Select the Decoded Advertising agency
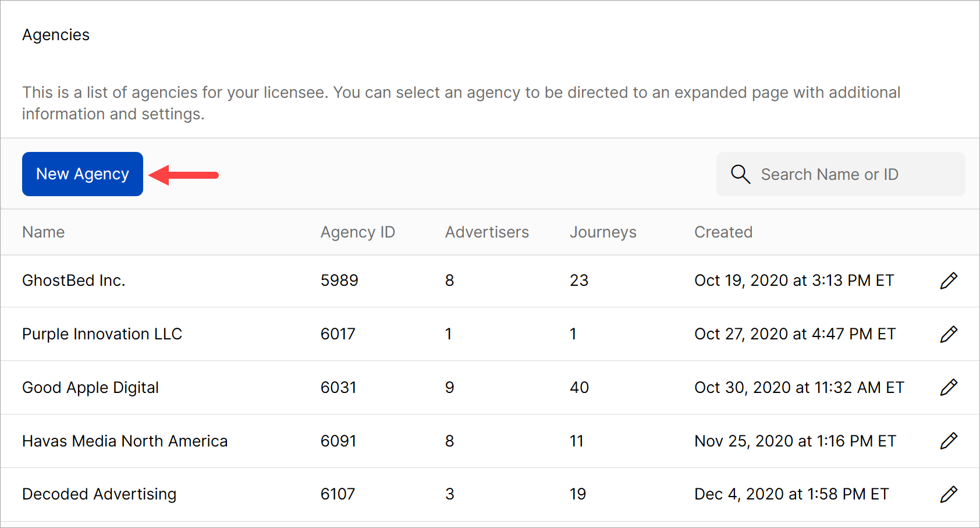This screenshot has height=528, width=980. (99, 494)
